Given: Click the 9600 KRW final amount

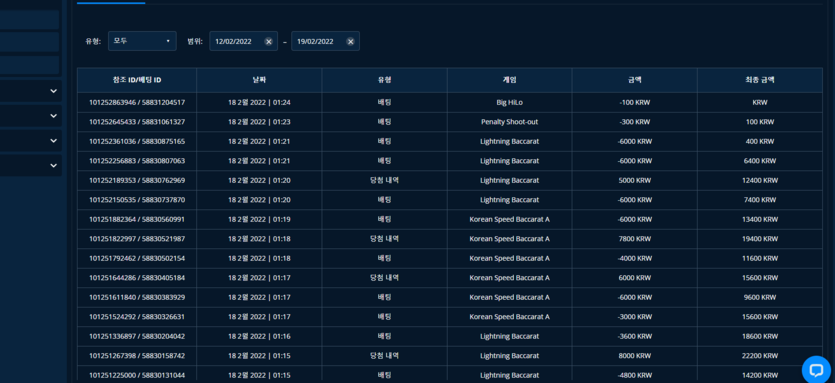Looking at the screenshot, I should [x=760, y=297].
